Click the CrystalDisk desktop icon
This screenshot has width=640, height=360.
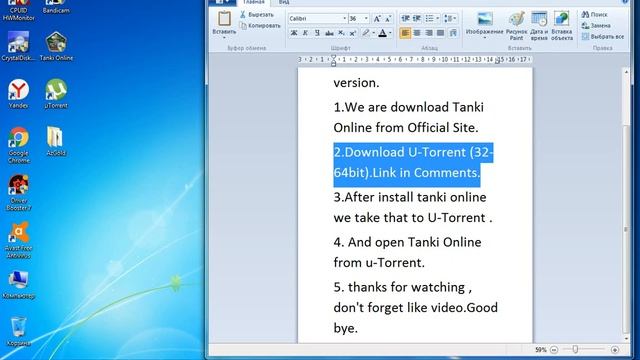point(18,46)
